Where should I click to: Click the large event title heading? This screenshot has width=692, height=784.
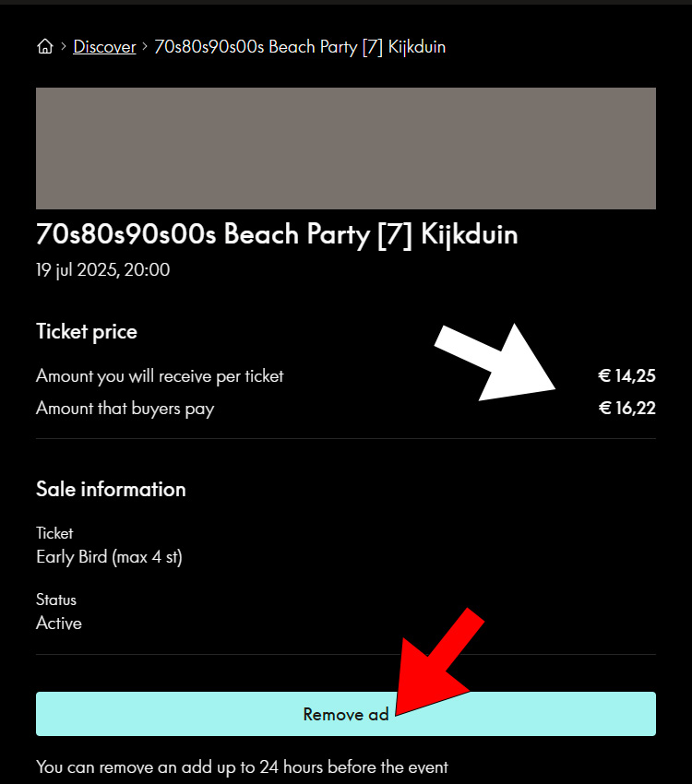277,234
